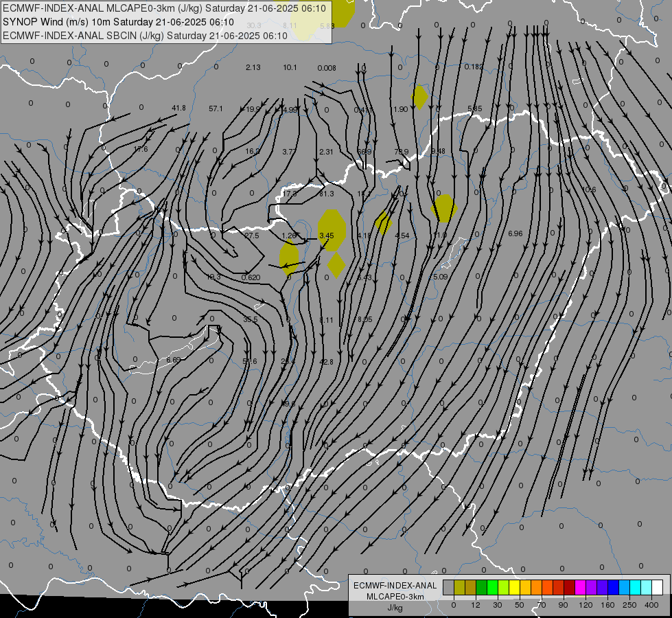The width and height of the screenshot is (672, 618).
Task: Select the gray swatch in the legend
Action: pos(448,588)
